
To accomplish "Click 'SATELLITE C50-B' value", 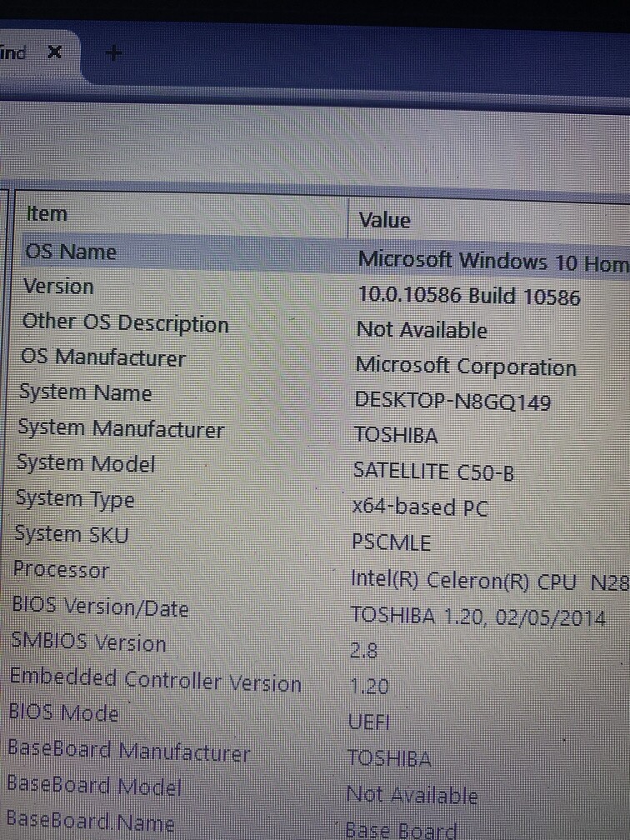I will [433, 472].
